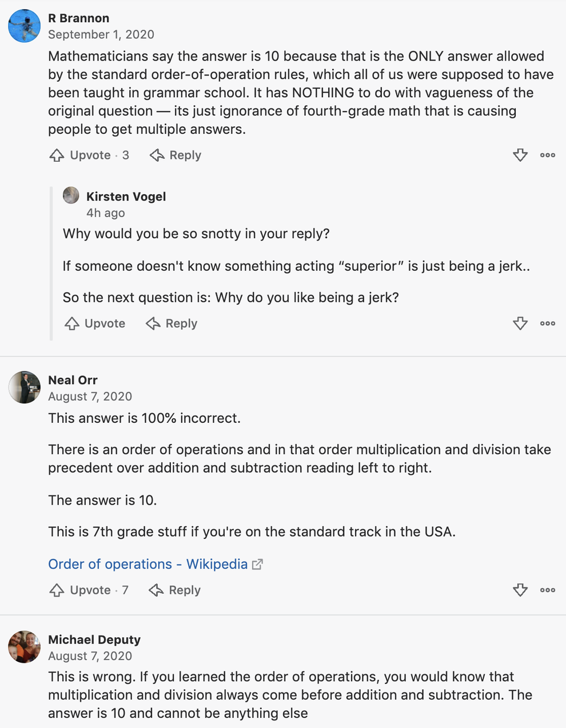Click Michael Deputy's profile picture
This screenshot has width=566, height=728.
24,646
